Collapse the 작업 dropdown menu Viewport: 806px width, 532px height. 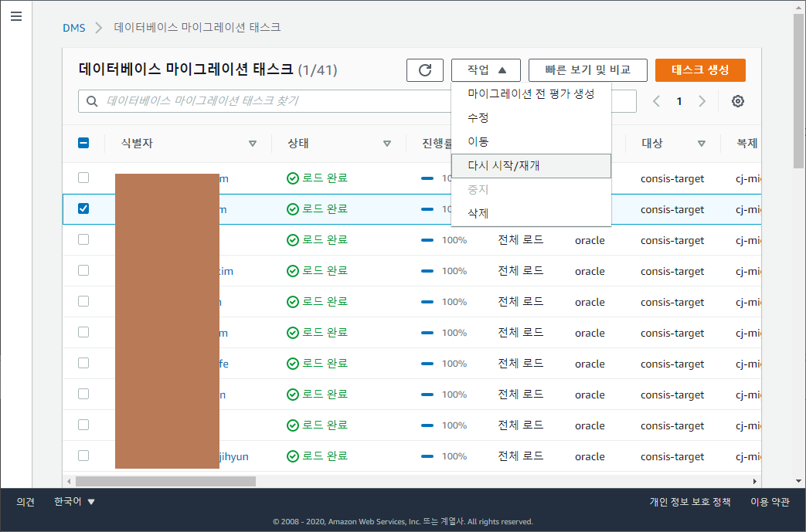(485, 69)
